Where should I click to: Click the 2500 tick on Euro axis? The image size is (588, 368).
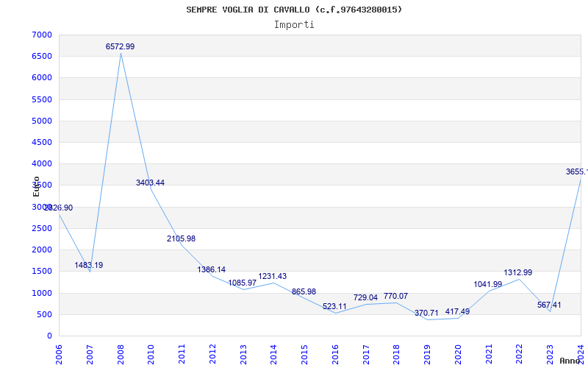coord(42,228)
